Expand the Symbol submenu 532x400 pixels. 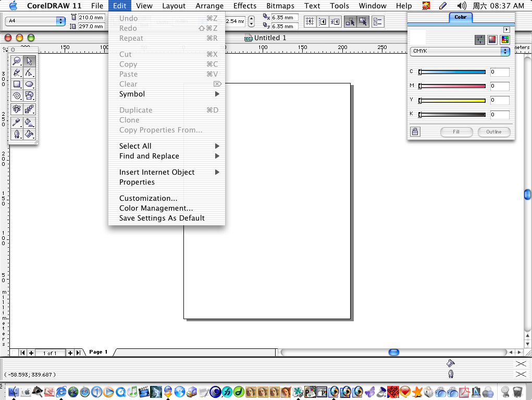[x=167, y=94]
